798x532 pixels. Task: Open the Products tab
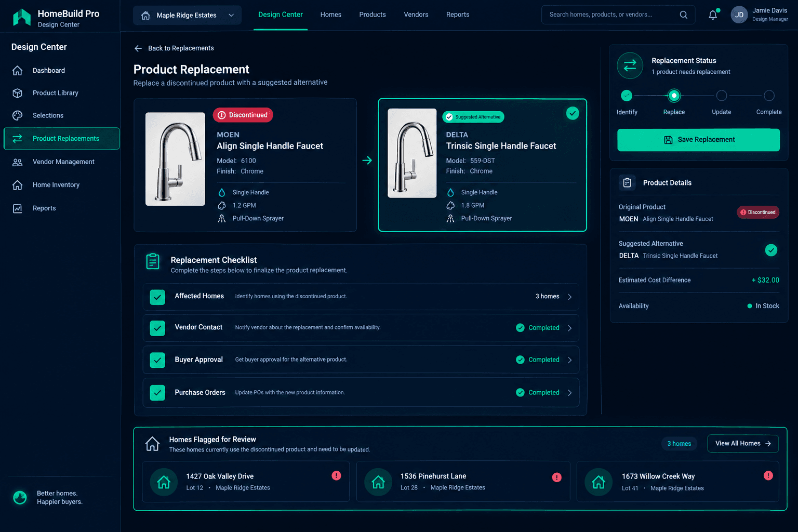click(373, 15)
